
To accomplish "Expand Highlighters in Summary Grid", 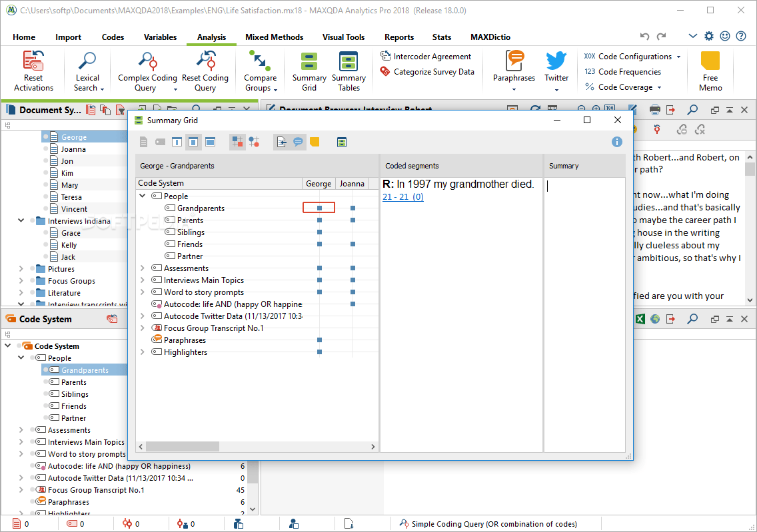I will click(x=143, y=352).
